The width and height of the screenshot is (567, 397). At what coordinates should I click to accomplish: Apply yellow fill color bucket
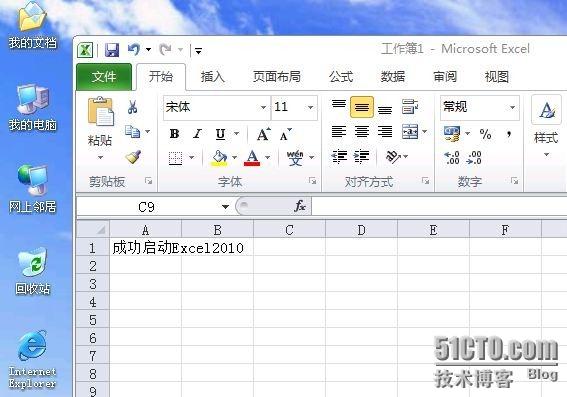pos(219,158)
